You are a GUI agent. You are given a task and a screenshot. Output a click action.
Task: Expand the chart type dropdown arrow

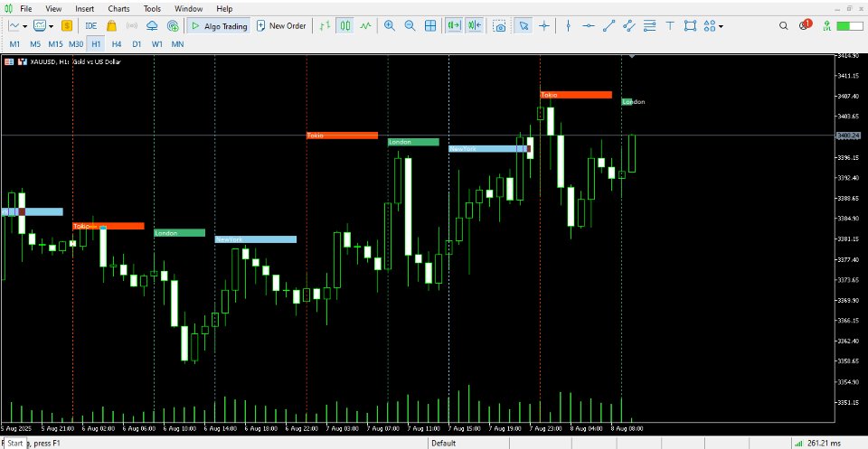(25, 26)
